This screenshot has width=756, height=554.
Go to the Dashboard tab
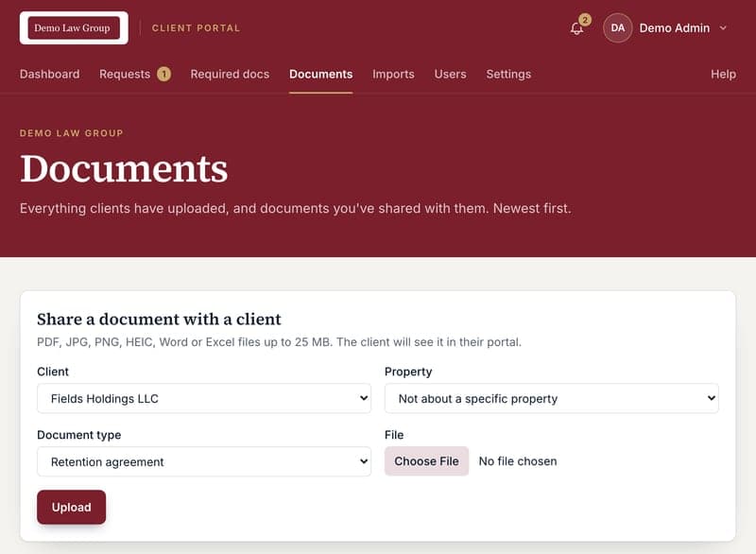coord(50,75)
